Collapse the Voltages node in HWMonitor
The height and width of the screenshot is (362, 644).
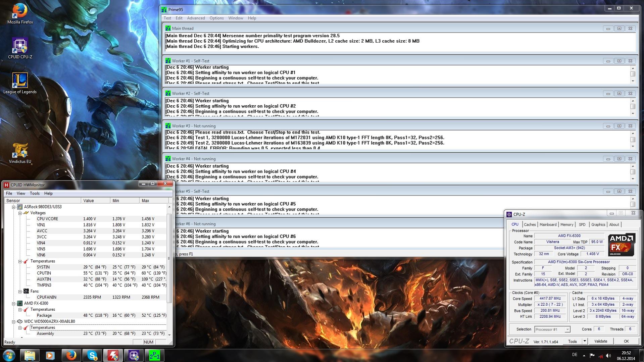20,213
